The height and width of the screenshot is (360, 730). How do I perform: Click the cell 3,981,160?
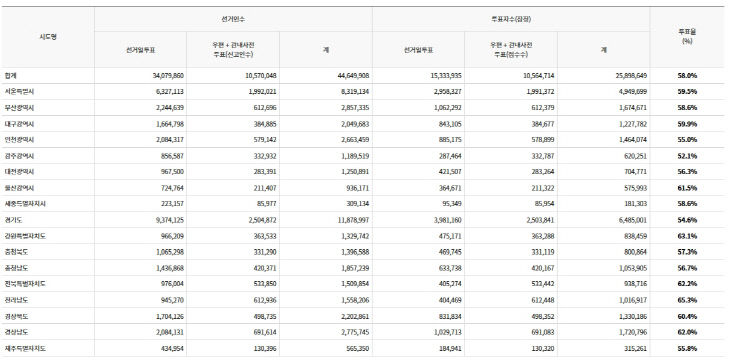pyautogui.click(x=447, y=220)
